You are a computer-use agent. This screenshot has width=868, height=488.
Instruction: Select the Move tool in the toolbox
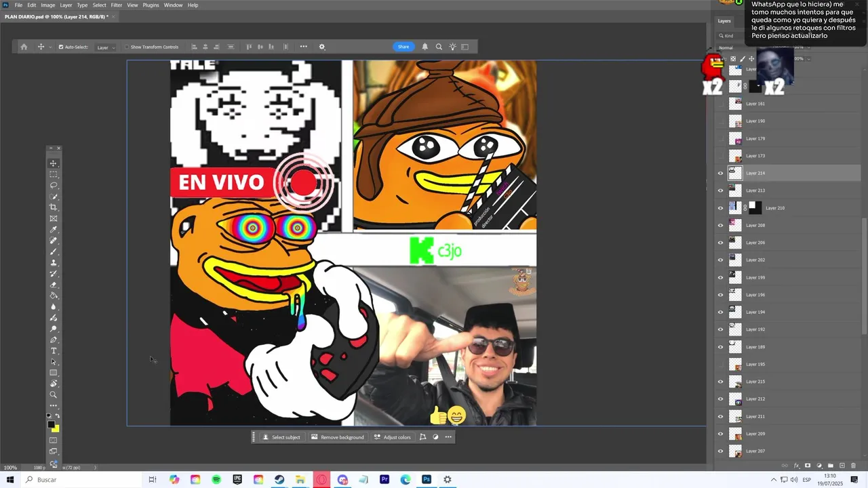(x=53, y=163)
